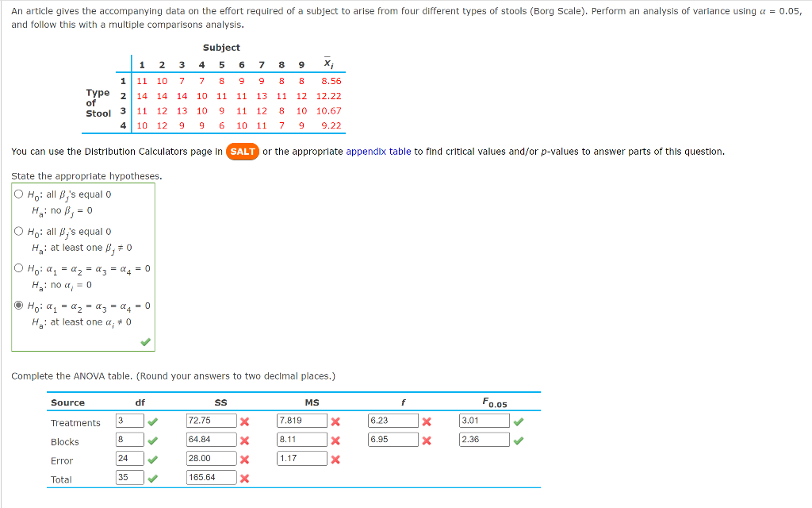The image size is (812, 508).
Task: Click the Error df input field
Action: [130, 458]
